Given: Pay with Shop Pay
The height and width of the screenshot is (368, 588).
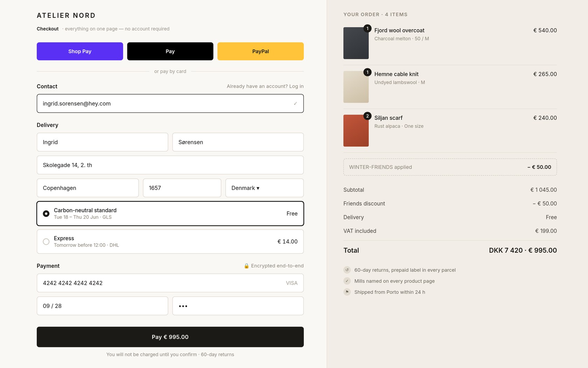Looking at the screenshot, I should [80, 51].
